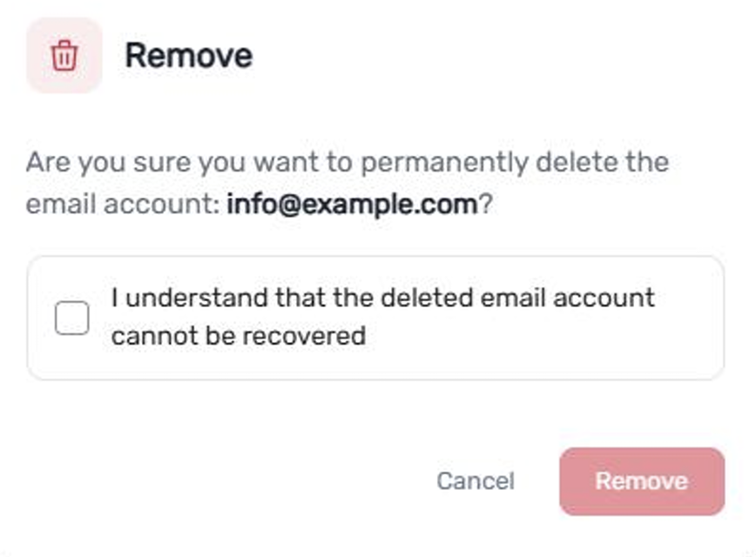The image size is (756, 557).
Task: Confirm with the red Remove button
Action: (642, 481)
